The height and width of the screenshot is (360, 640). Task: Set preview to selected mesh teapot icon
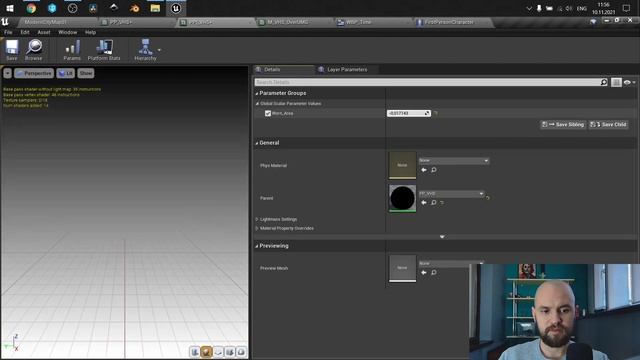pos(241,351)
